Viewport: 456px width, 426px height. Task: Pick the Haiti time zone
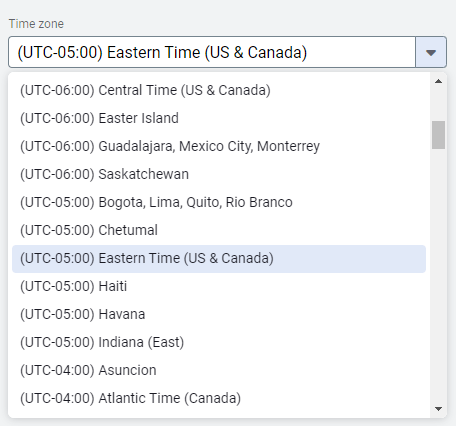219,286
